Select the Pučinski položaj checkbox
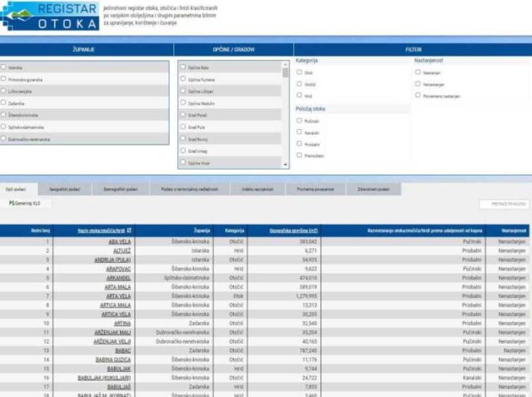Screen dimensions: 532x397 coord(299,121)
